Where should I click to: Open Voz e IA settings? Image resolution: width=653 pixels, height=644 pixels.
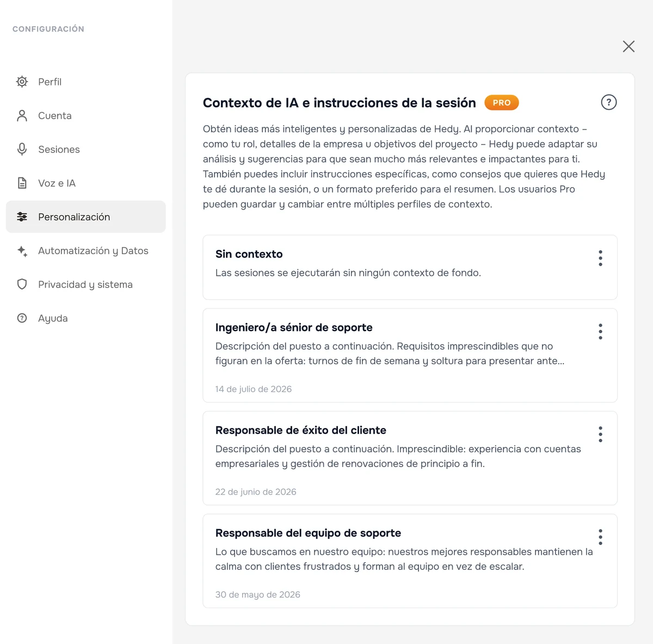pos(86,183)
